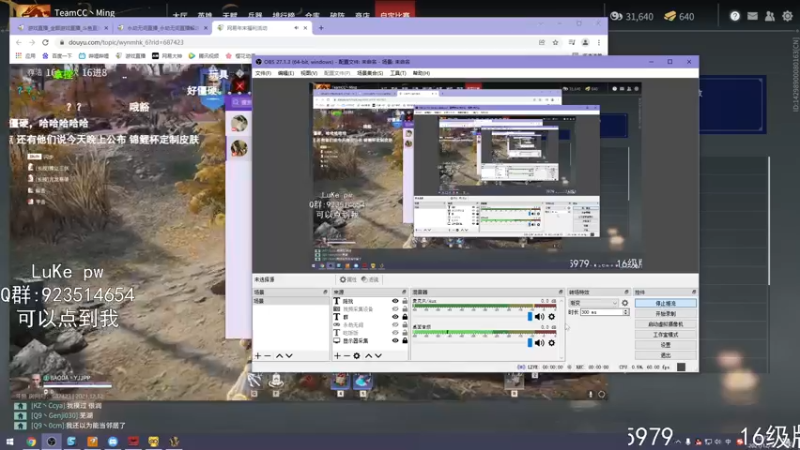Undock the 场景 panel via its pop-out icon
This screenshot has width=800, height=450.
(325, 292)
